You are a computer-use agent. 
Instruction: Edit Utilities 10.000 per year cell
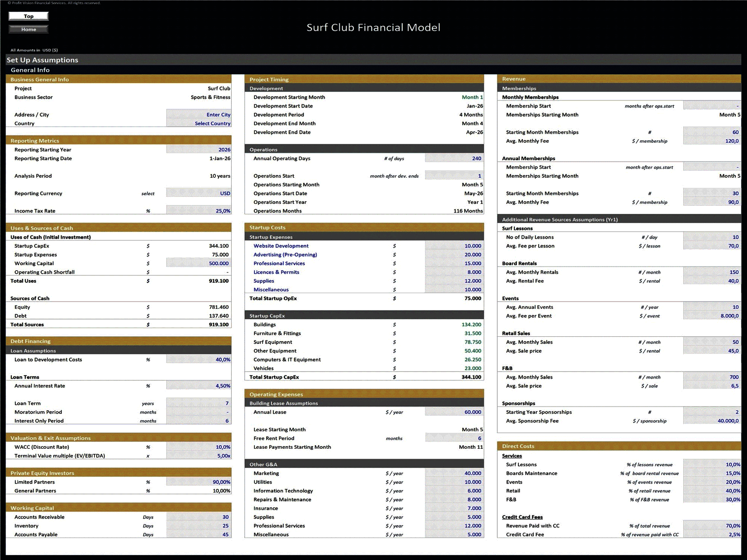point(454,482)
